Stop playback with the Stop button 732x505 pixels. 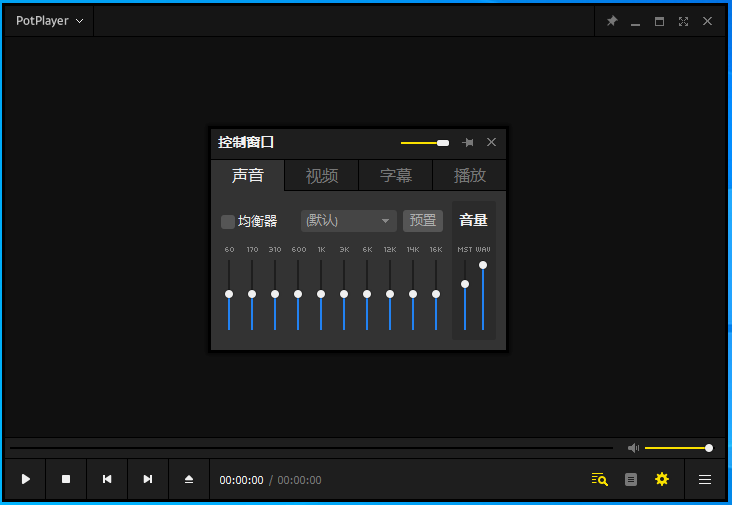[x=66, y=479]
